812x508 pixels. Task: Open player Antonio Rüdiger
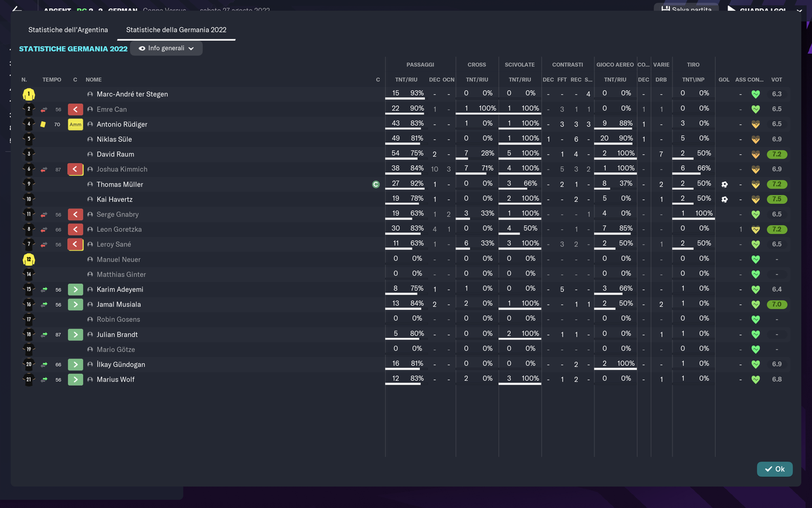click(122, 124)
